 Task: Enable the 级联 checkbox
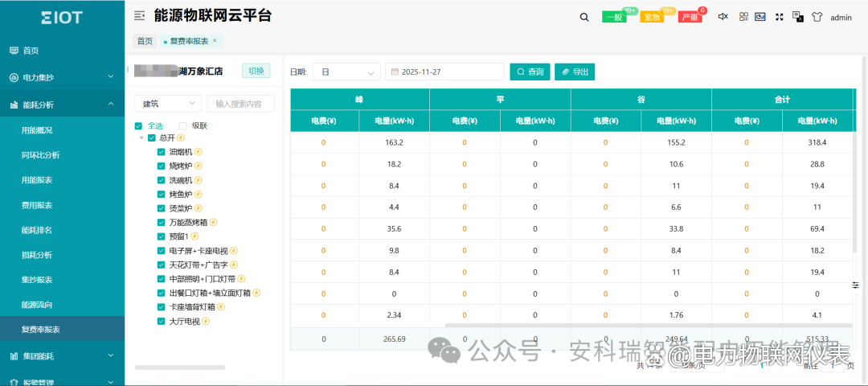183,125
